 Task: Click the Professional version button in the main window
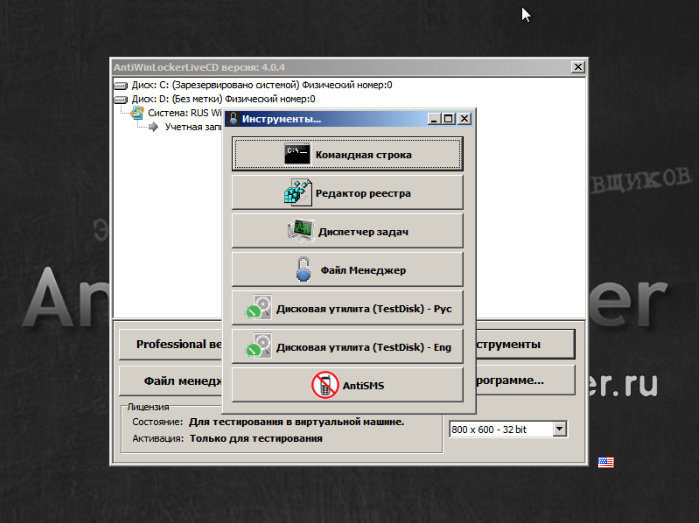[x=171, y=344]
